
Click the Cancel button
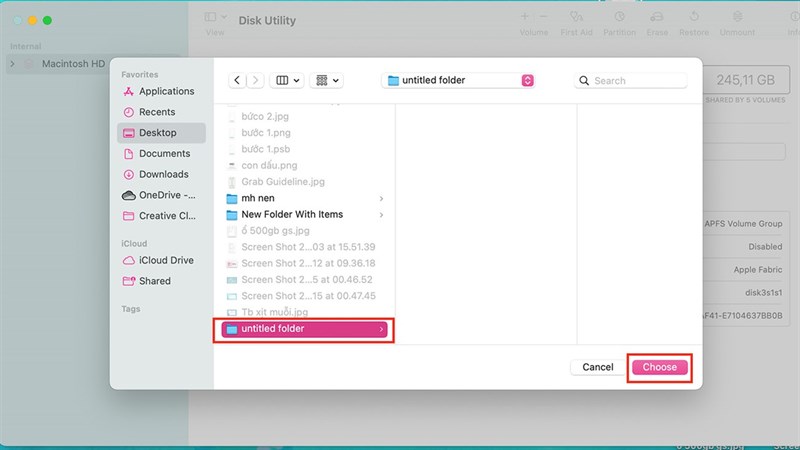[x=598, y=367]
